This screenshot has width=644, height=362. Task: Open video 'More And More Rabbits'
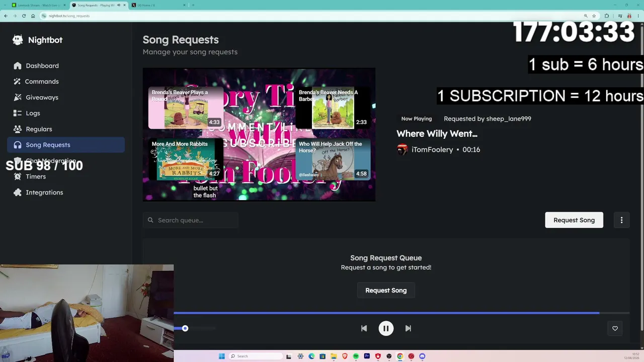click(x=186, y=159)
